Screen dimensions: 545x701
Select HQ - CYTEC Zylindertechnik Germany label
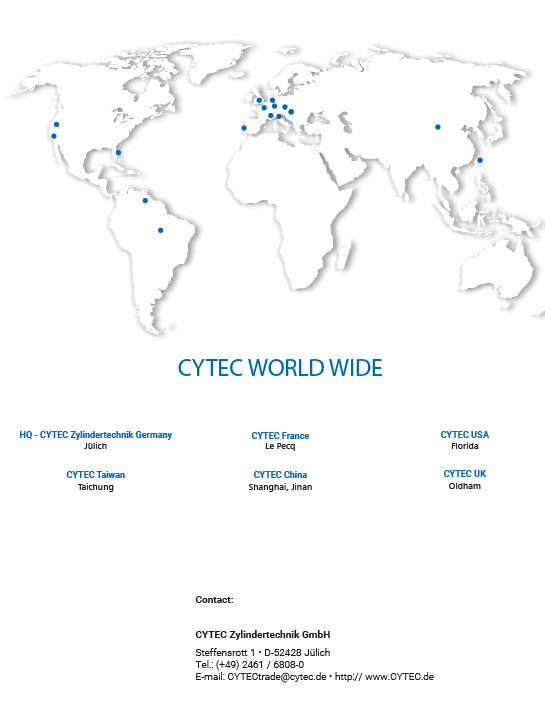point(96,435)
